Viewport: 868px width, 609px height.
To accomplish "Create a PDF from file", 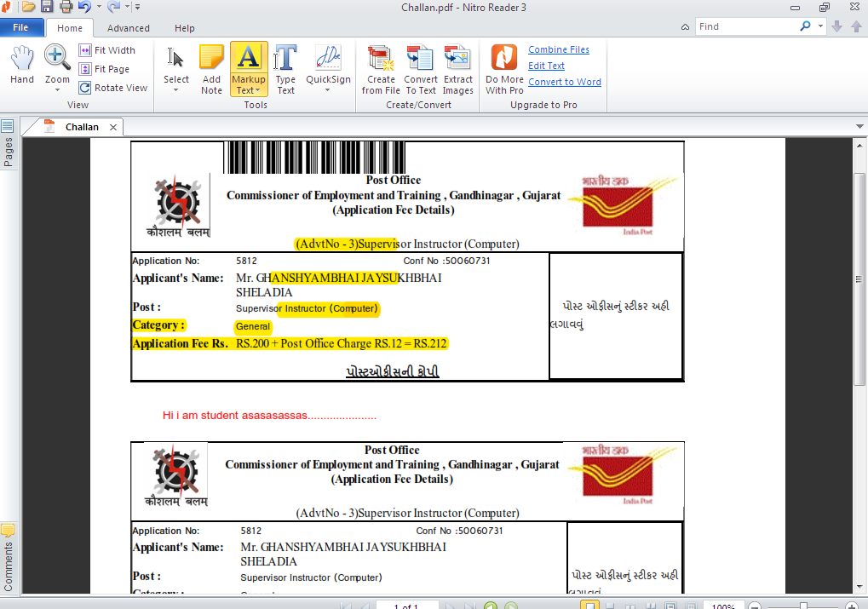I will point(381,69).
